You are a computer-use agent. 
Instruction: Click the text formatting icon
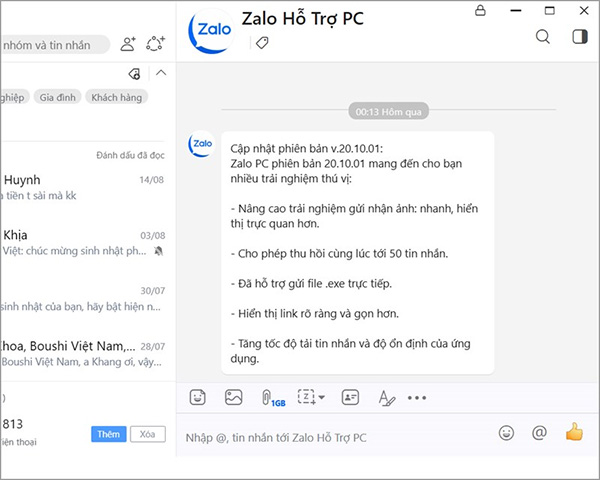pos(386,398)
